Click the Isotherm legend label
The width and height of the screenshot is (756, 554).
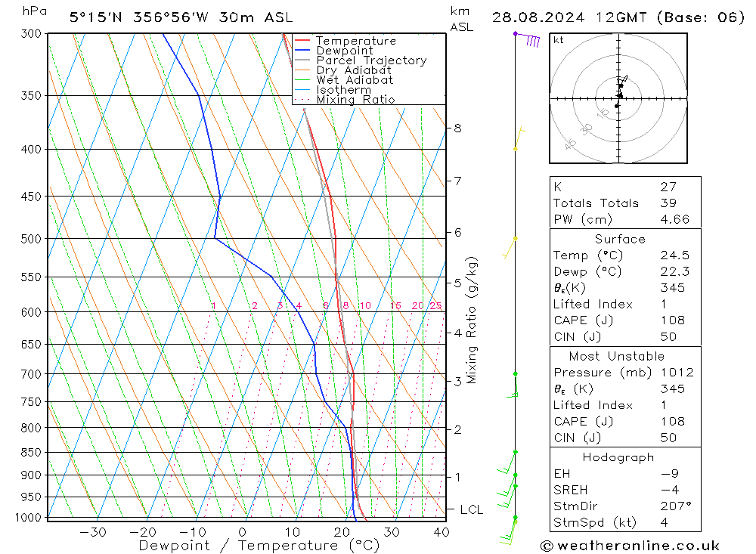pyautogui.click(x=344, y=90)
